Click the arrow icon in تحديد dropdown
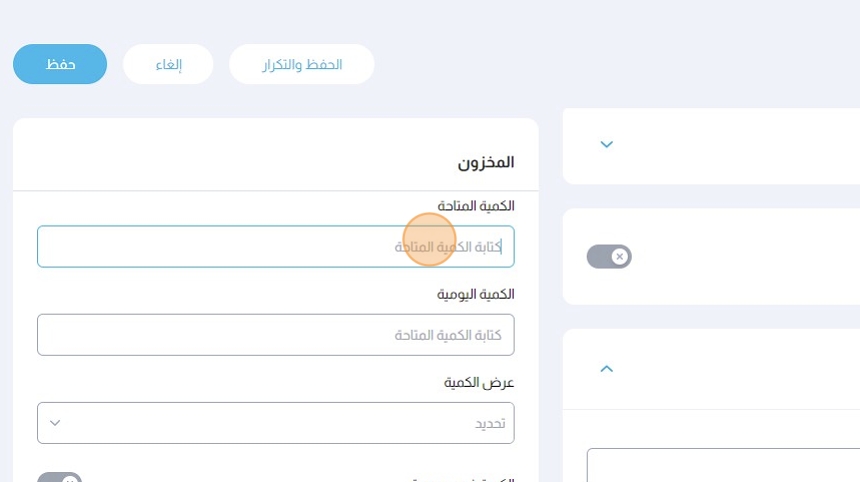The width and height of the screenshot is (860, 482). (55, 423)
